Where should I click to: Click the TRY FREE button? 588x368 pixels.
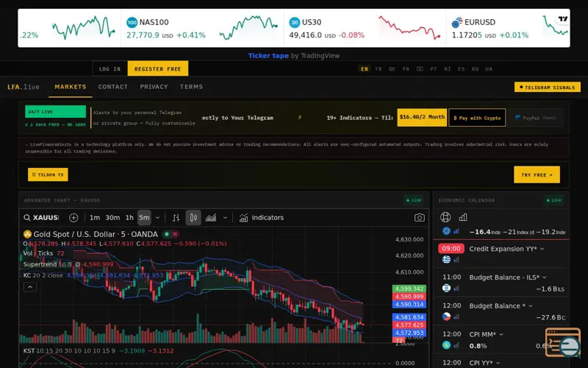pyautogui.click(x=537, y=174)
